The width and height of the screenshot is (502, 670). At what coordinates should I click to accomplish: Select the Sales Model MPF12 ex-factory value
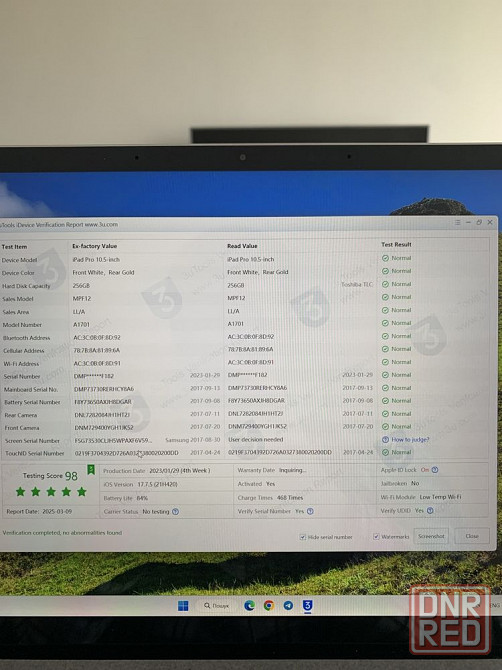pyautogui.click(x=82, y=299)
